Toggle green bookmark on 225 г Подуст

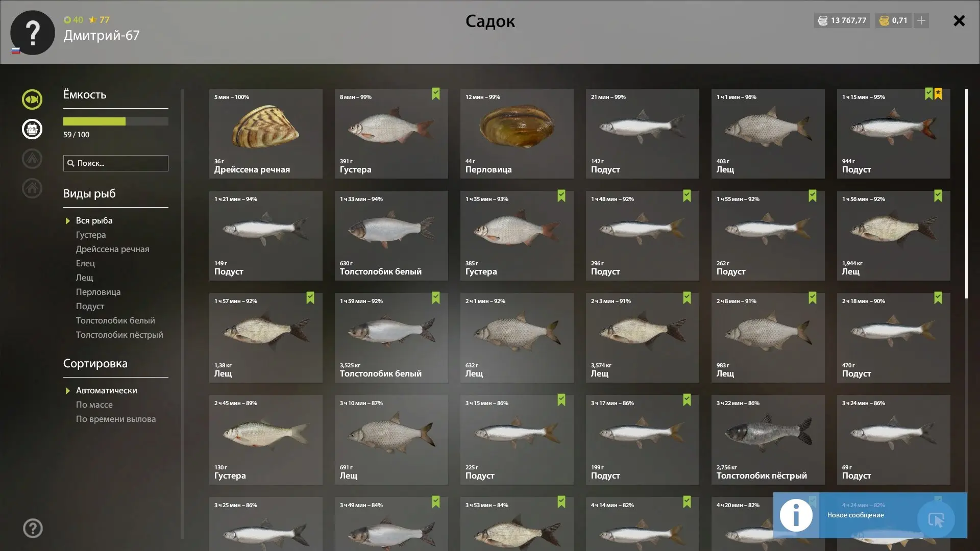click(561, 400)
